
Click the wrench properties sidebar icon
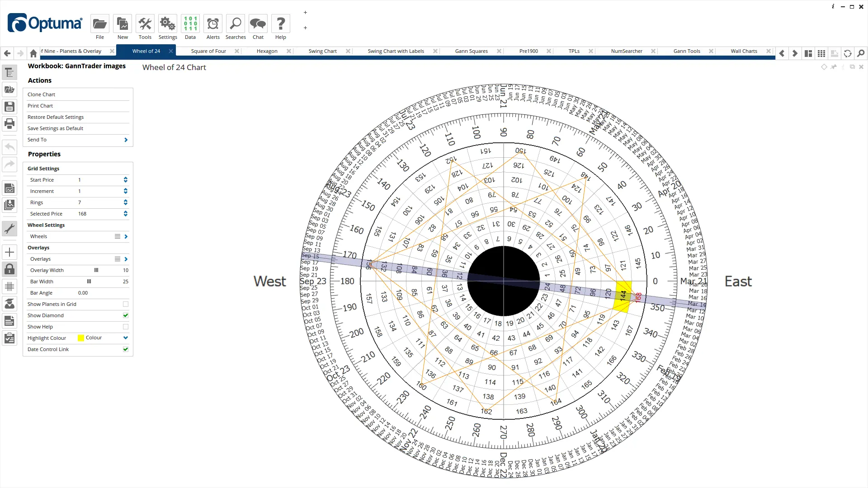9,229
